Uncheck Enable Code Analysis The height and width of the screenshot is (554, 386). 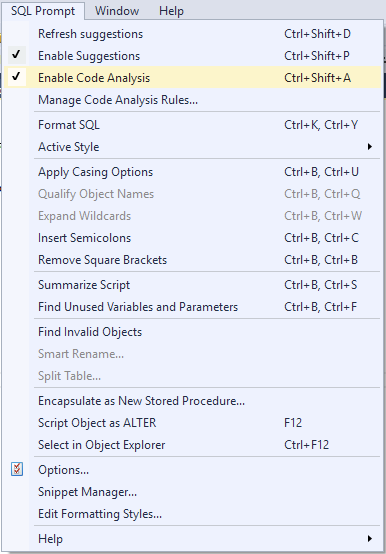(x=16, y=77)
